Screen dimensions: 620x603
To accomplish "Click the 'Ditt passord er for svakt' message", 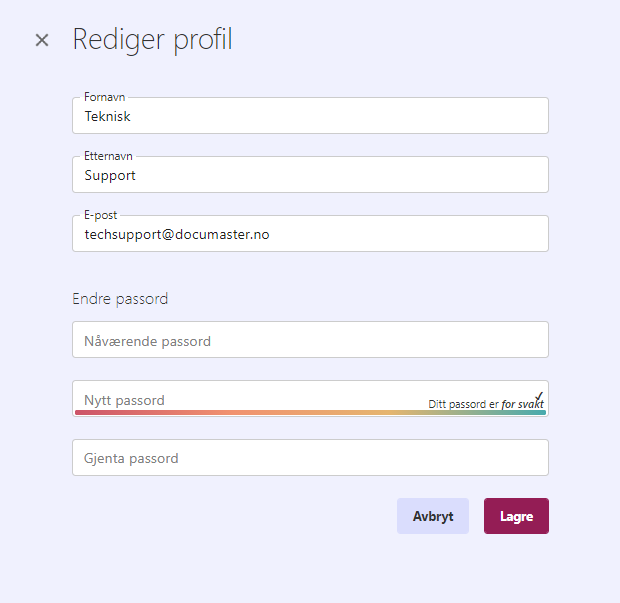I will pyautogui.click(x=486, y=404).
